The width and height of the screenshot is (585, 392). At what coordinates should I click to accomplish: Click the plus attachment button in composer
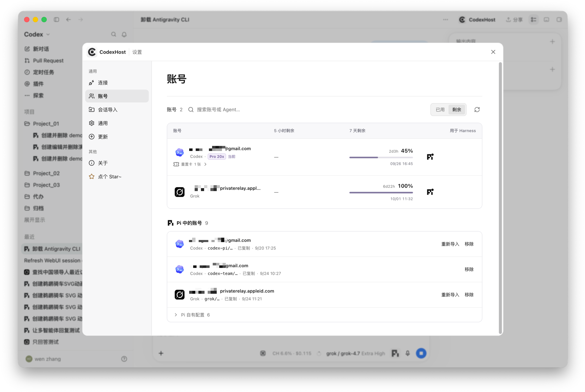[x=161, y=353]
